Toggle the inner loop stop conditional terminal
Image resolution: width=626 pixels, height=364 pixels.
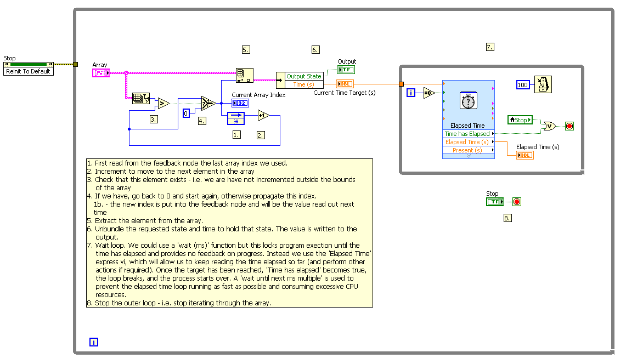tap(569, 126)
